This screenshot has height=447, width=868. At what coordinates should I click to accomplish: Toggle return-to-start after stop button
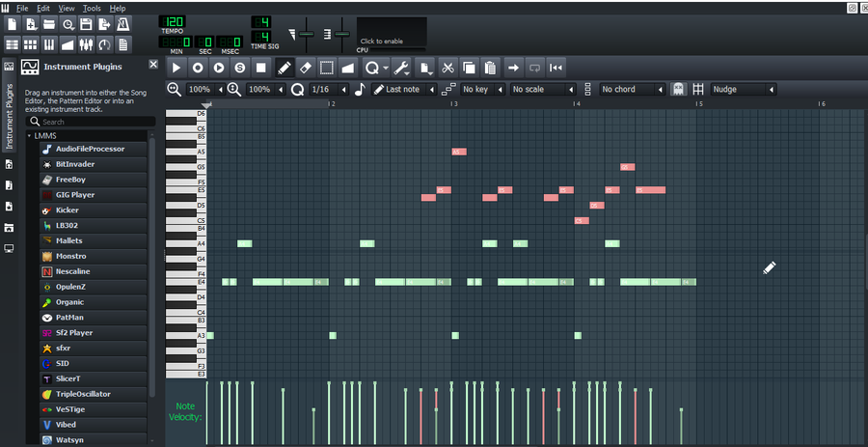pyautogui.click(x=556, y=69)
